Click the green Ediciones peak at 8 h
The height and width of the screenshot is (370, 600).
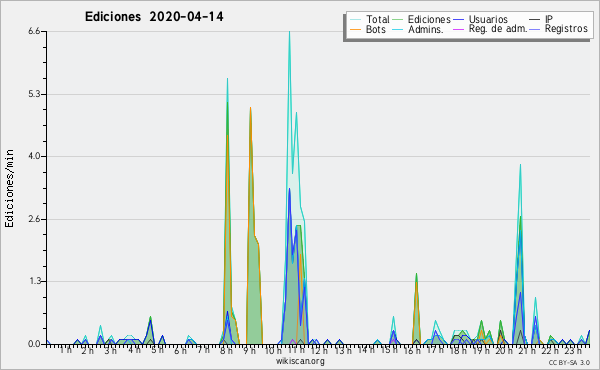point(227,103)
